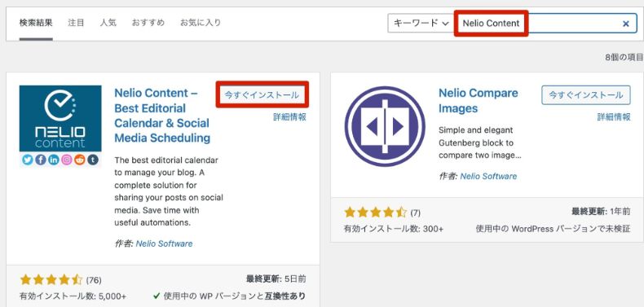This screenshot has width=644, height=307.
Task: Switch to the 注目 tab
Action: [x=76, y=23]
